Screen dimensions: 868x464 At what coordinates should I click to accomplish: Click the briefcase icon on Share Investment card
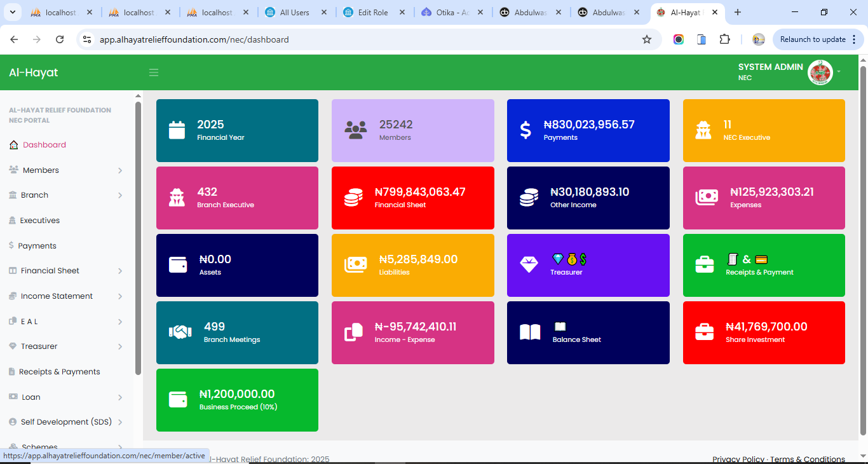(704, 332)
